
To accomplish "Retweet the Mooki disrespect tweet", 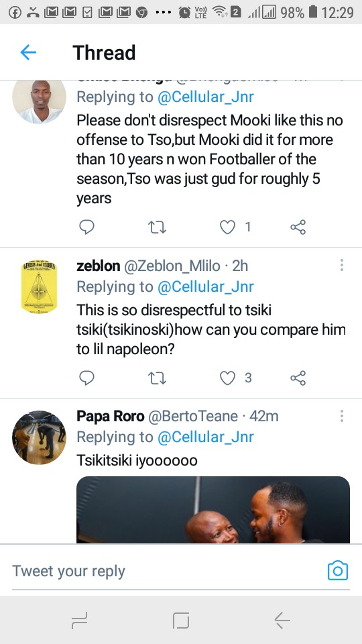I will (157, 227).
